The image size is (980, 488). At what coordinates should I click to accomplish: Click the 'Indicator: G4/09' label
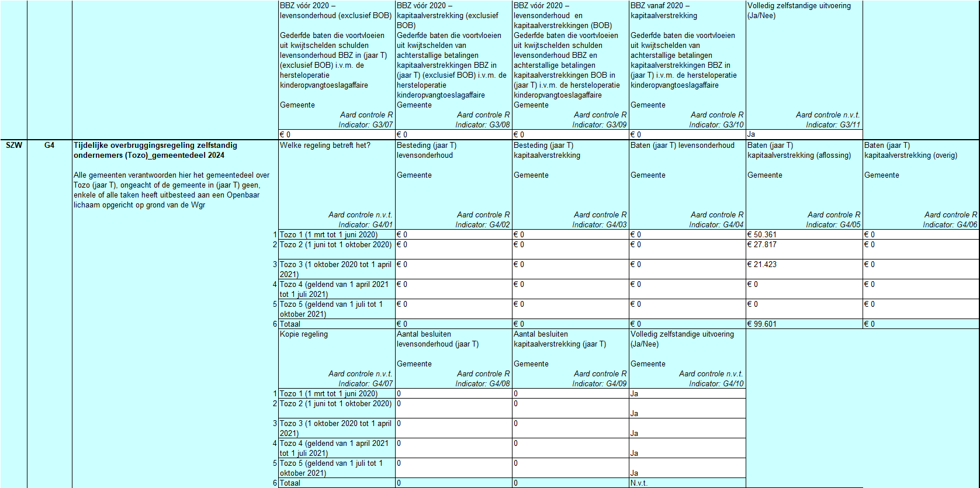pyautogui.click(x=600, y=384)
